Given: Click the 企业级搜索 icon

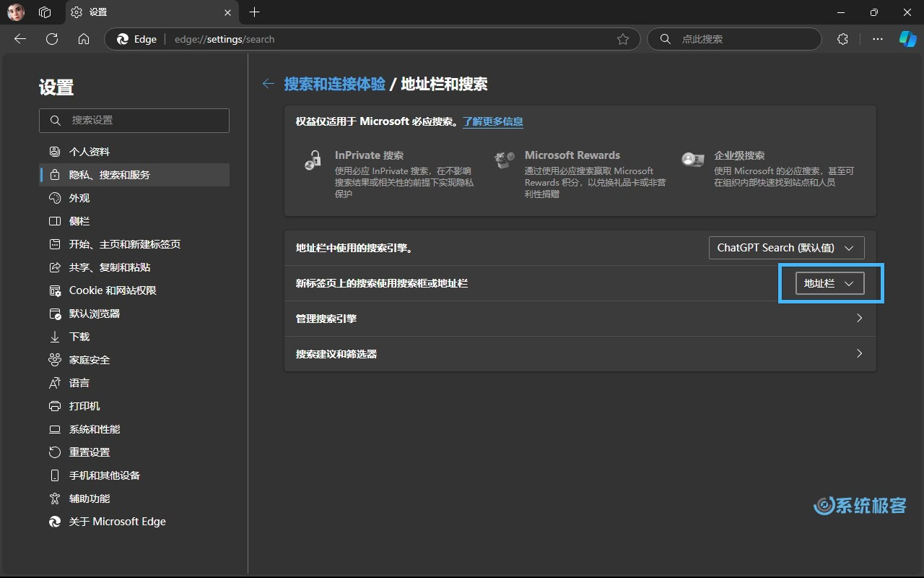Looking at the screenshot, I should 692,160.
